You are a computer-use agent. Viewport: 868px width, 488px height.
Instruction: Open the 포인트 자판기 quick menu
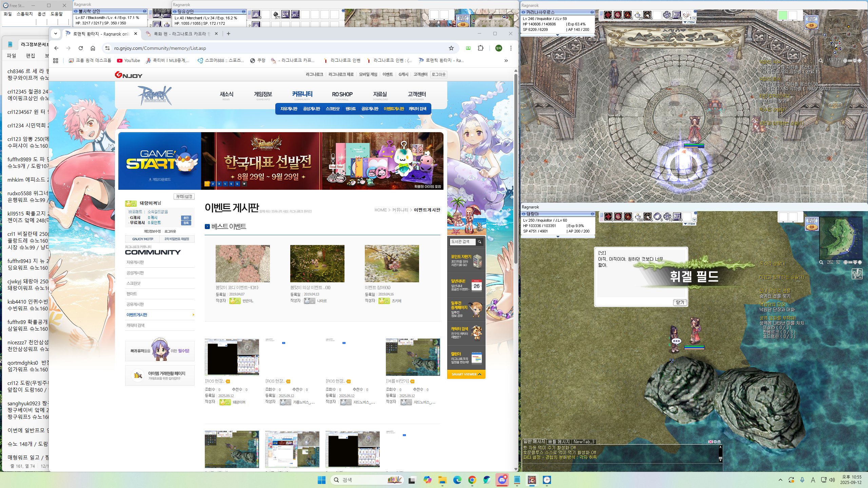click(x=467, y=261)
